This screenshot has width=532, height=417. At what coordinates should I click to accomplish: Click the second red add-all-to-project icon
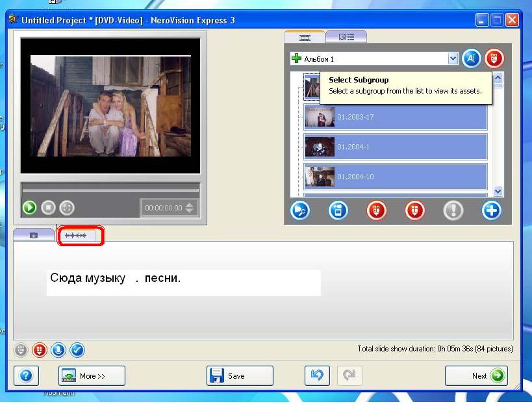coord(415,210)
